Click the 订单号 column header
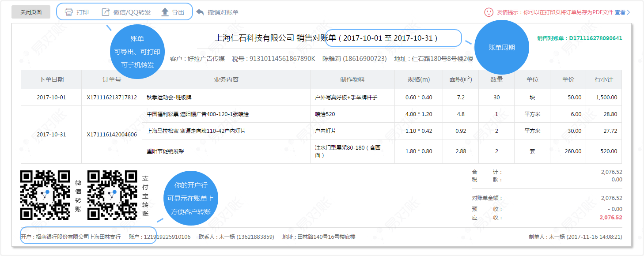 112,79
